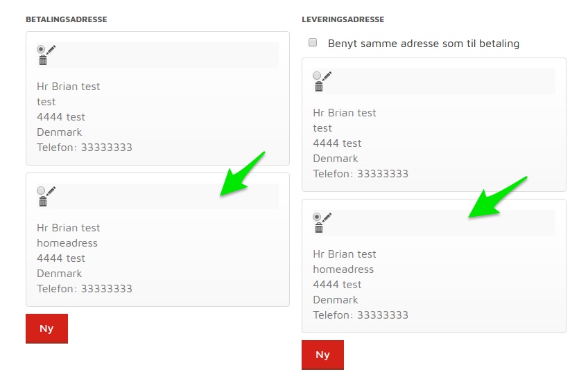Delete delivery 'homeadress' entry via trash icon
The height and width of the screenshot is (381, 588).
point(319,227)
